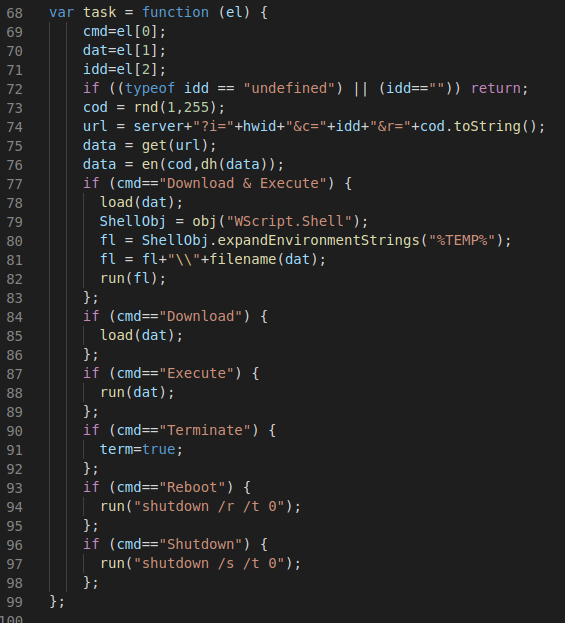Click the "Download" string on line 84

pyautogui.click(x=200, y=316)
